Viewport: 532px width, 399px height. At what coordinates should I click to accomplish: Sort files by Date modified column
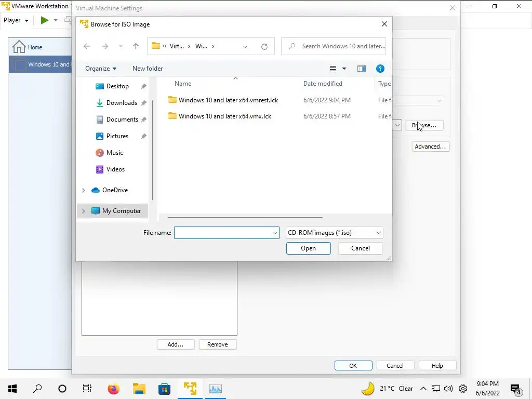point(323,84)
